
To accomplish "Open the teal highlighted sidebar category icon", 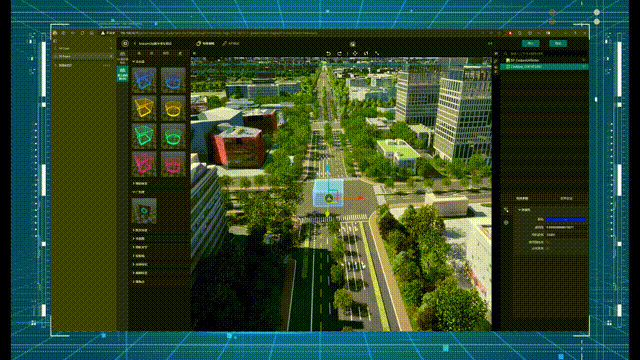I will (x=122, y=74).
